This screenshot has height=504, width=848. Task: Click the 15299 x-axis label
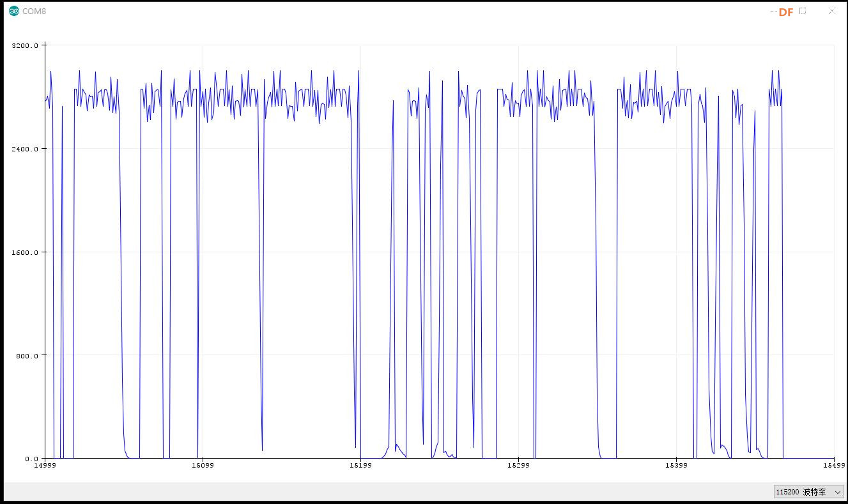[x=518, y=466]
